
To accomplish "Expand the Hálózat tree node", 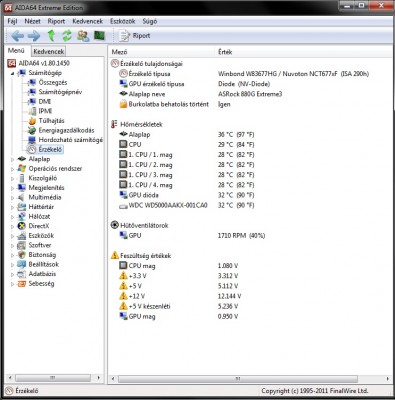I will (12, 217).
